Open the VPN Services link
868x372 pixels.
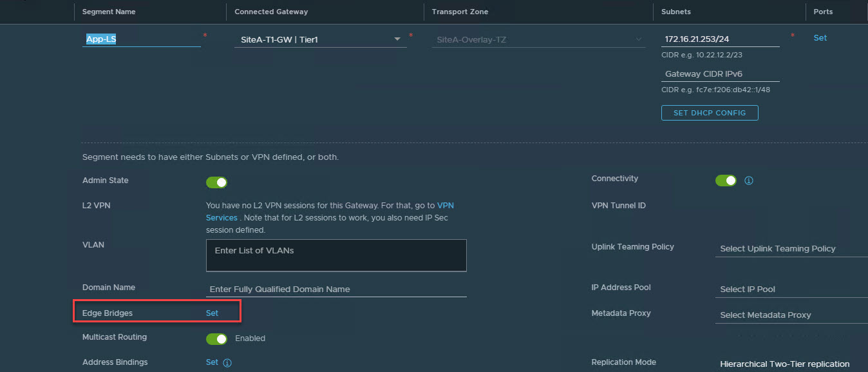[x=222, y=218]
